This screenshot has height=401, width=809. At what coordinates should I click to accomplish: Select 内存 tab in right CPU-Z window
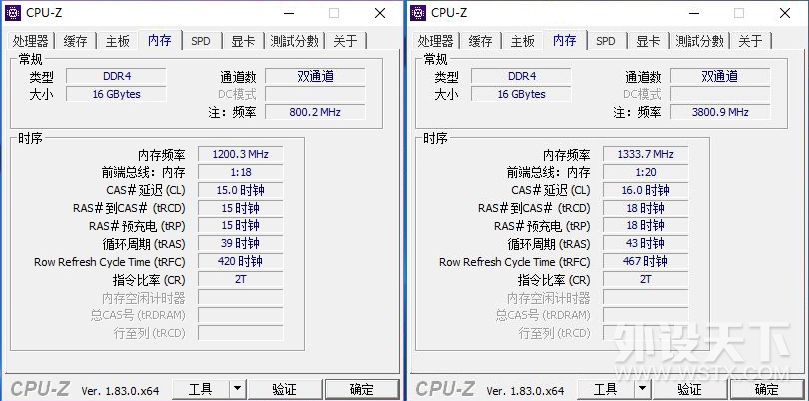(565, 40)
